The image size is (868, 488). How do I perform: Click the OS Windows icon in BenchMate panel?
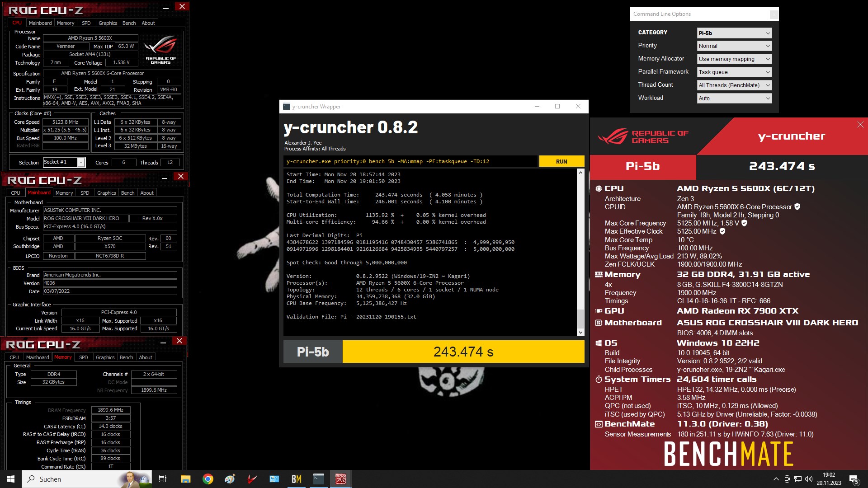[599, 343]
